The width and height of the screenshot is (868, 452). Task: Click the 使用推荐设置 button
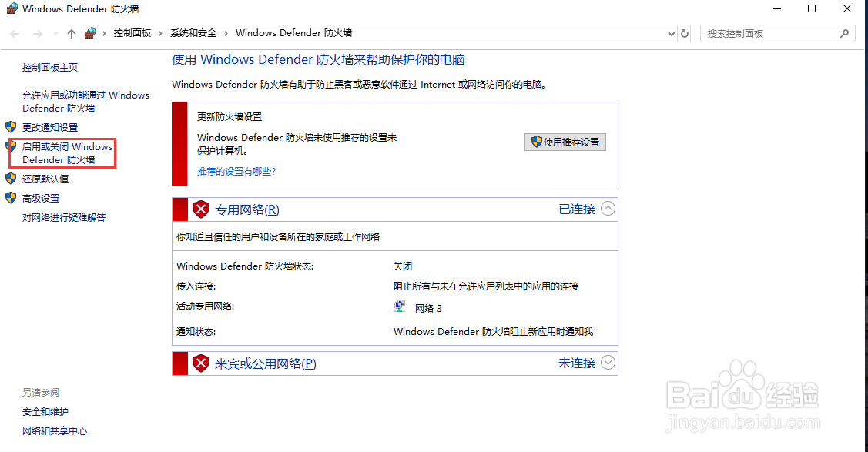coord(565,142)
